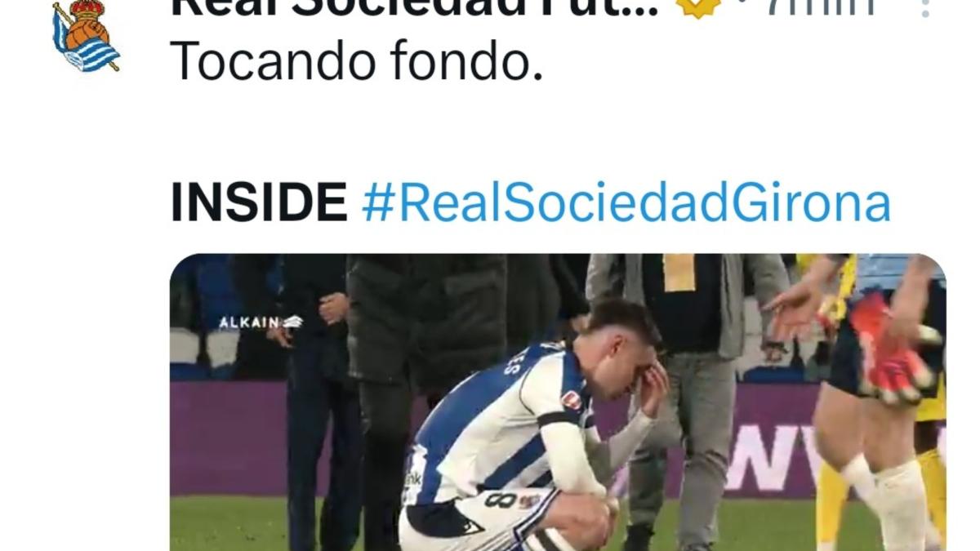Screen dimensions: 980x551
Task: Click the sponsor badge on the player's sleeve
Action: tap(573, 400)
